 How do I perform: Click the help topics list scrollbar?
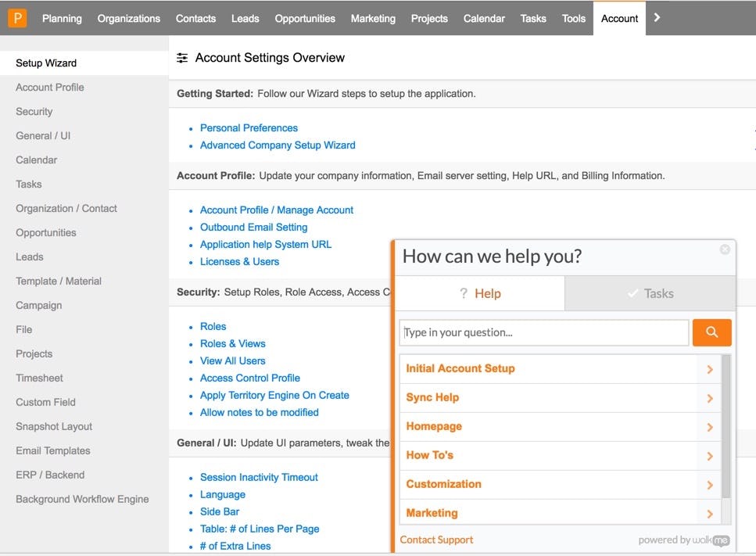[726, 426]
